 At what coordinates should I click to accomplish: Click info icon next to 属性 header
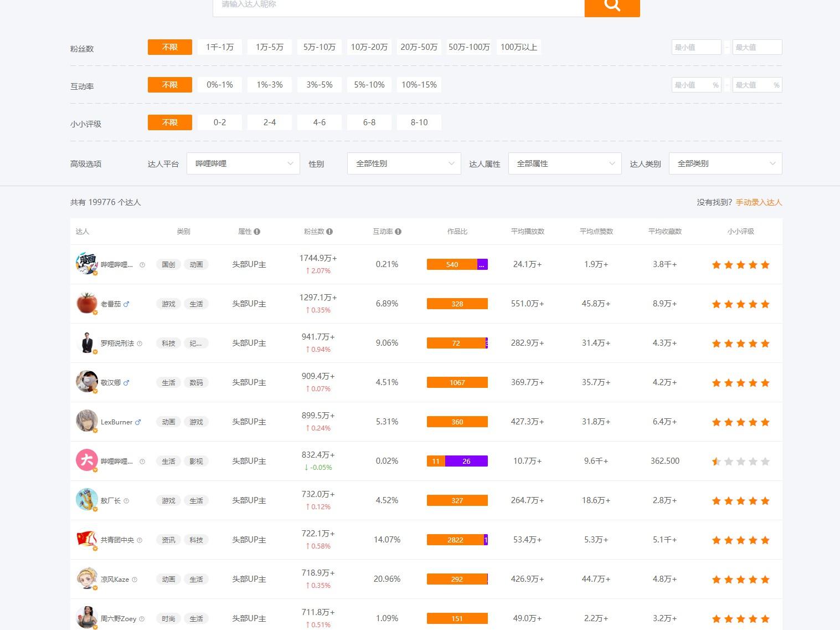[257, 232]
